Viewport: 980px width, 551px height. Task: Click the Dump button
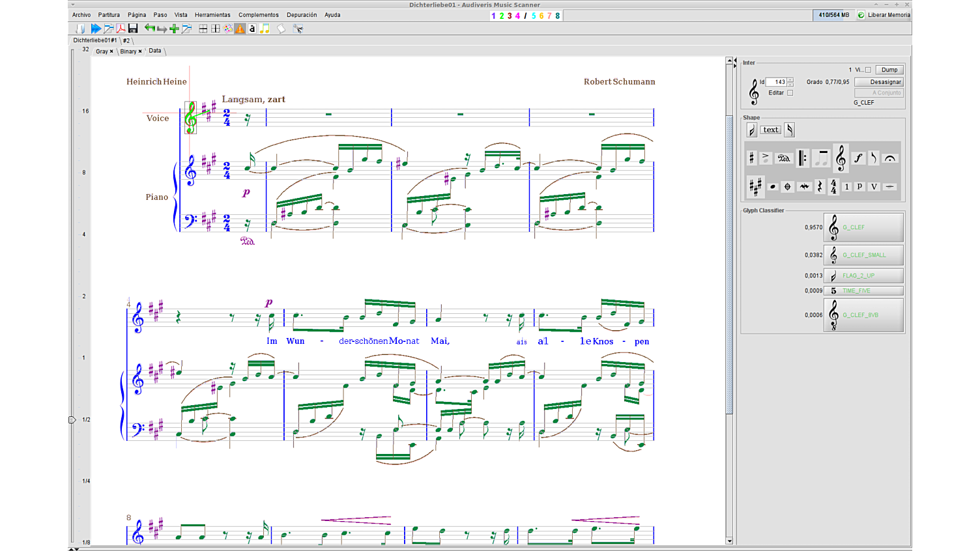point(889,70)
